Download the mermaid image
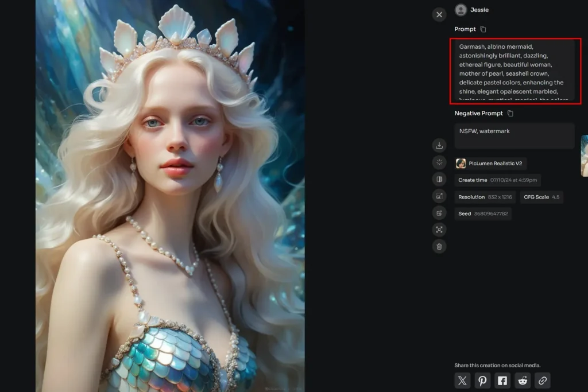The height and width of the screenshot is (392, 588). 439,145
